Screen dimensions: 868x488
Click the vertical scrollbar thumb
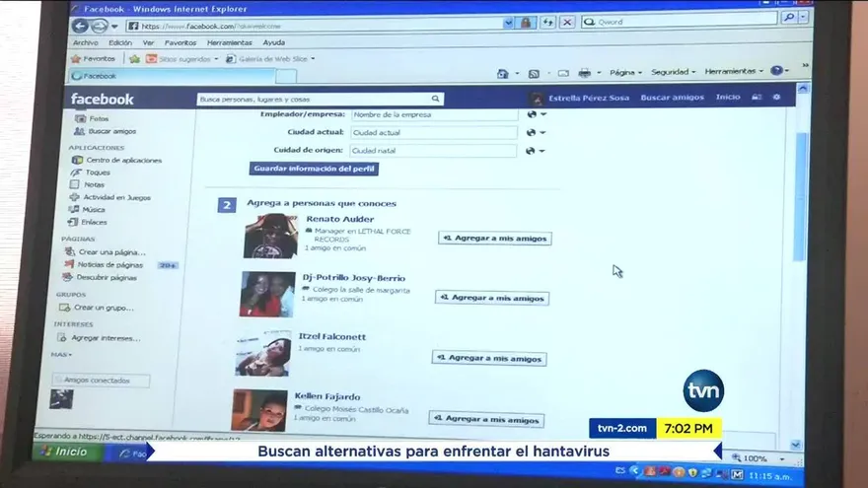[x=801, y=196]
